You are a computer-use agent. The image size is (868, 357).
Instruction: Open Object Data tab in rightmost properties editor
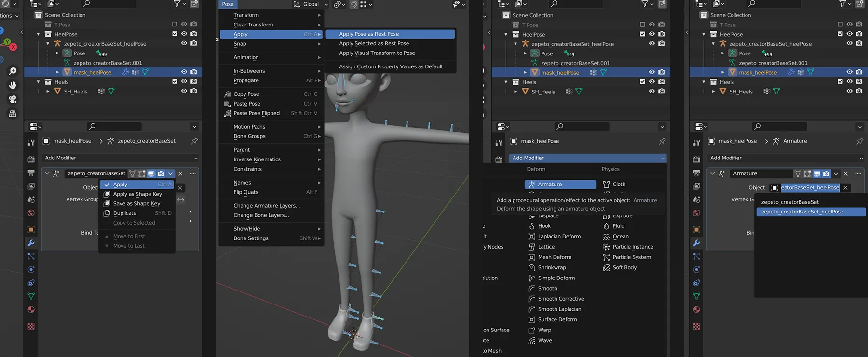click(697, 296)
